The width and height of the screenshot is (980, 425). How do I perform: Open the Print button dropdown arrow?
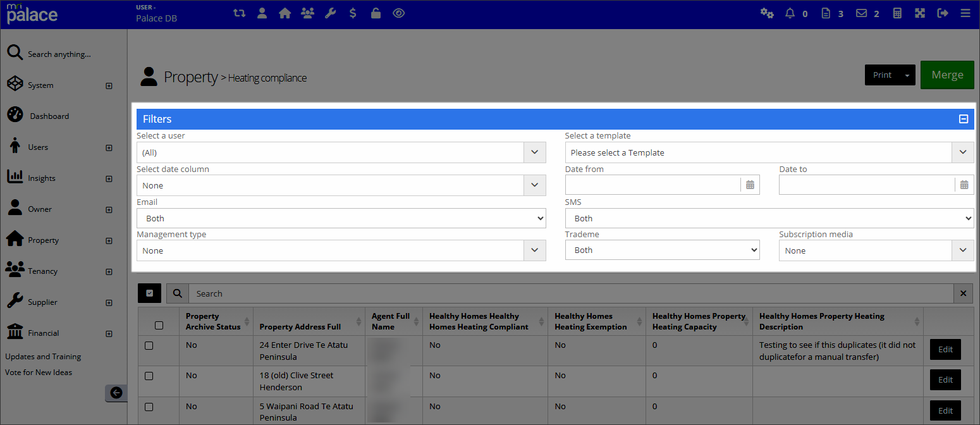907,75
